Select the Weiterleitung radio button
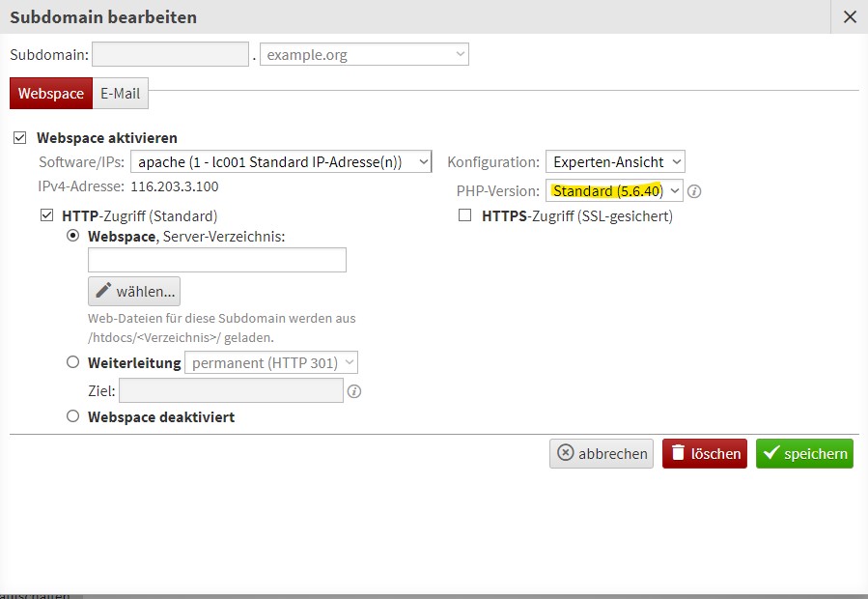Screen dimensions: 868x599 (72, 361)
